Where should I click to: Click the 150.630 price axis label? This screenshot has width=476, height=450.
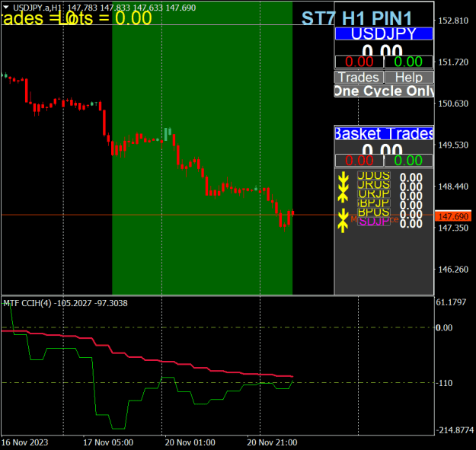pos(453,104)
